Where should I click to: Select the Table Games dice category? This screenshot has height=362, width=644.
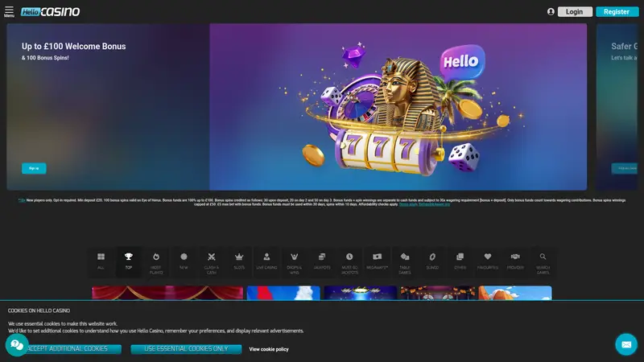tap(405, 261)
